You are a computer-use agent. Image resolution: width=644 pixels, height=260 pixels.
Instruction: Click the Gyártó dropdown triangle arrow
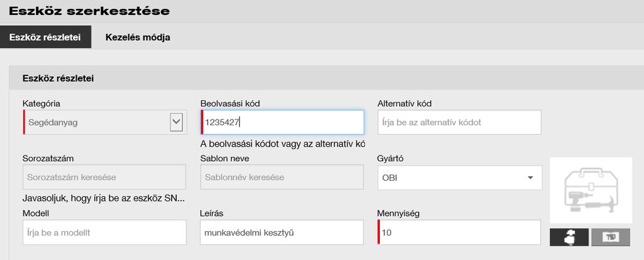coord(530,178)
